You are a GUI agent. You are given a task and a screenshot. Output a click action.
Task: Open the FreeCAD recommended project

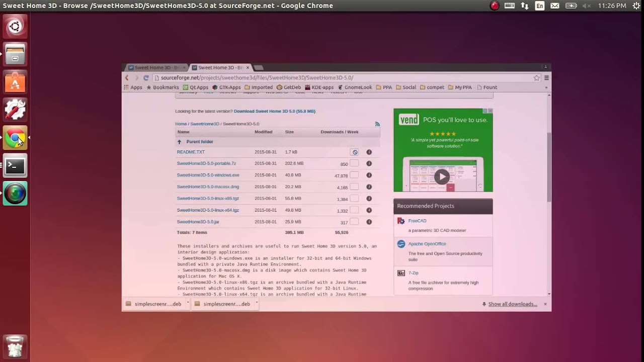tap(417, 221)
